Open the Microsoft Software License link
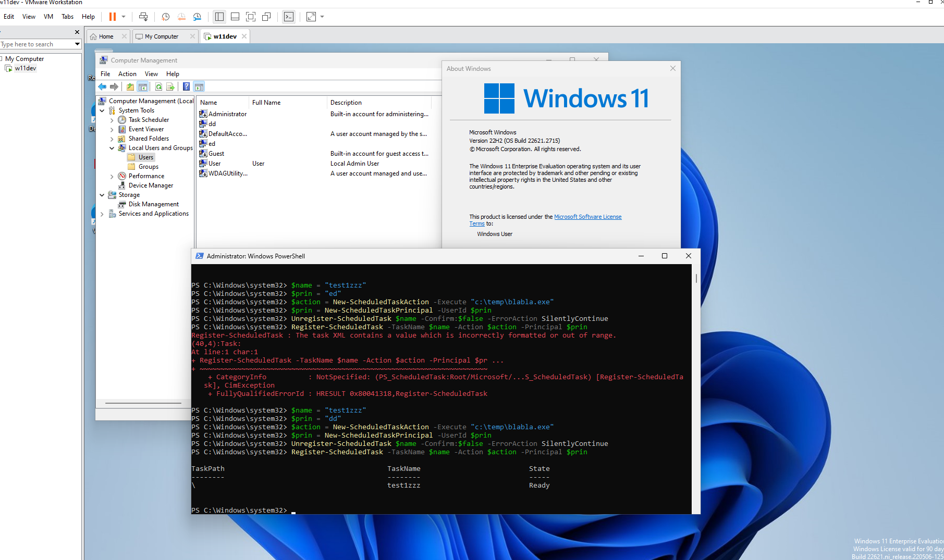 tap(587, 217)
